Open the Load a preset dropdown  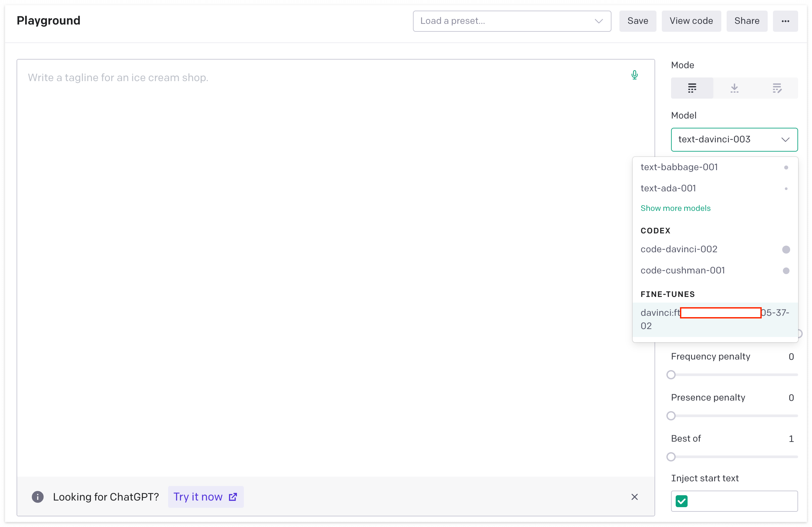(512, 21)
